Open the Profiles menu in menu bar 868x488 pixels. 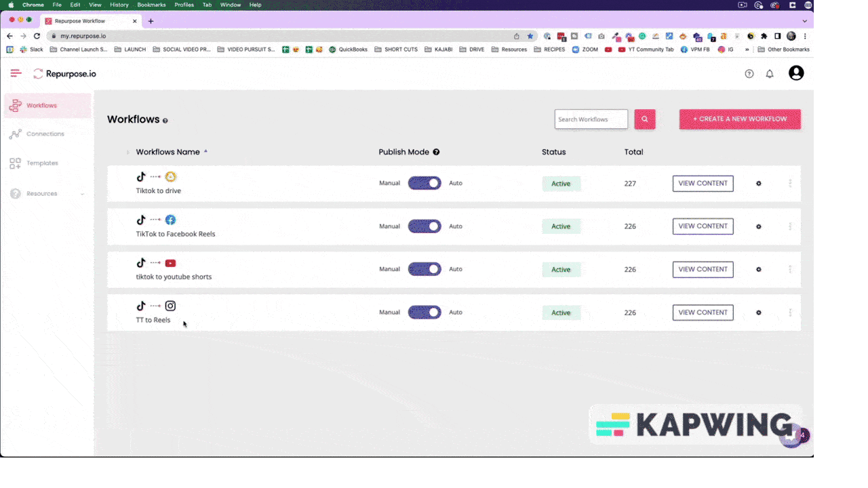tap(184, 5)
